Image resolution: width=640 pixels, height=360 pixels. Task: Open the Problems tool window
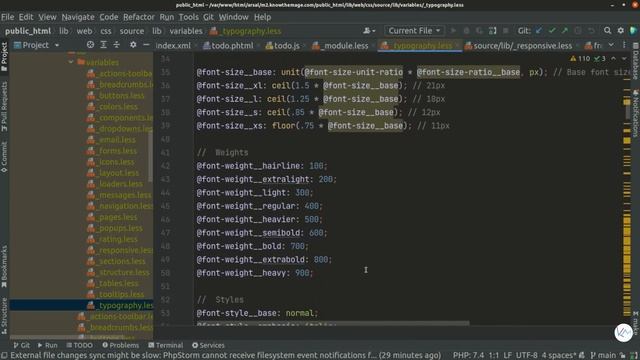point(120,345)
